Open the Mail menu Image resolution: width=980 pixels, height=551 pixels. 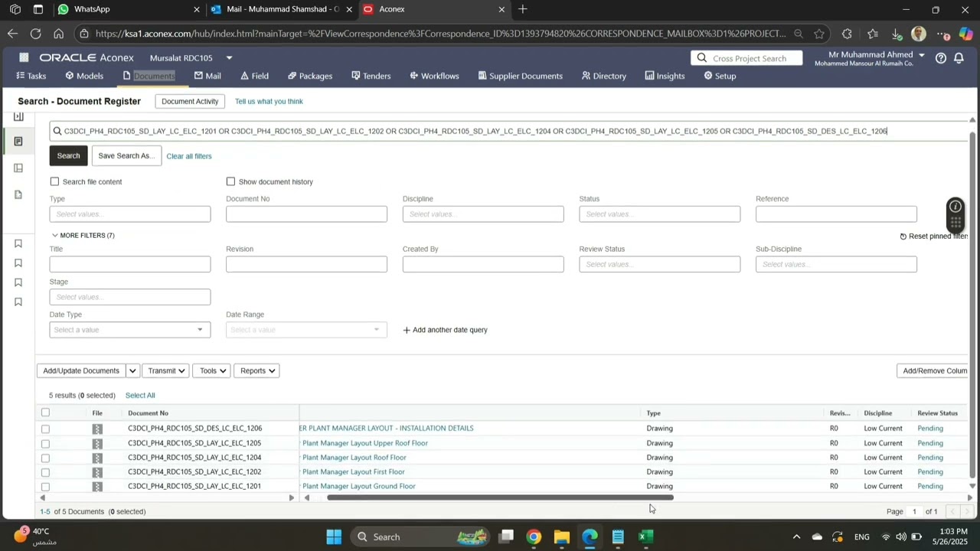(x=207, y=77)
